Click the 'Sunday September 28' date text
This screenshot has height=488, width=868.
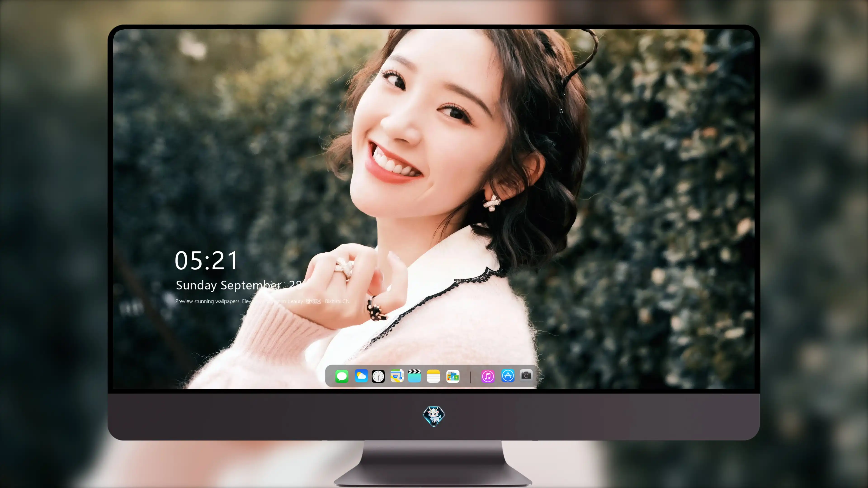click(238, 285)
